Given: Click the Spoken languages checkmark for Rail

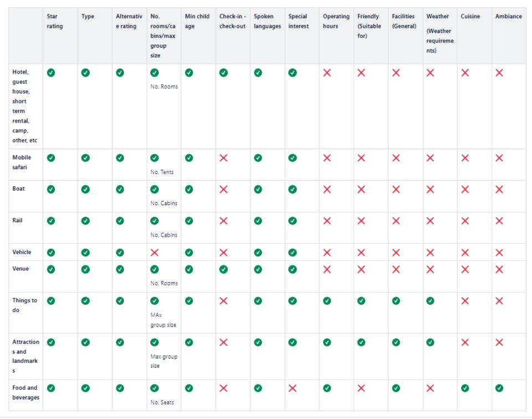Looking at the screenshot, I should coord(258,221).
